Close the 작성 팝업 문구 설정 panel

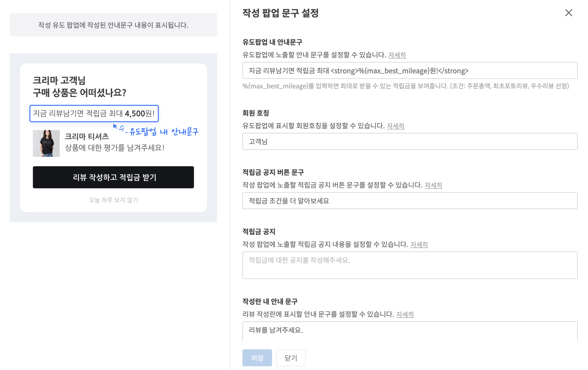click(568, 13)
